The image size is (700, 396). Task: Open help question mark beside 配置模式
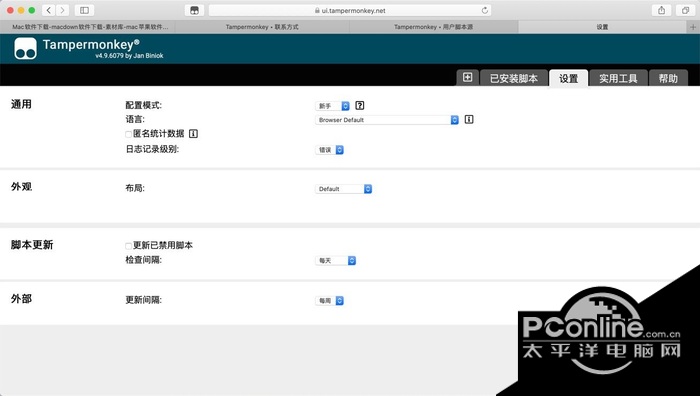(x=360, y=105)
